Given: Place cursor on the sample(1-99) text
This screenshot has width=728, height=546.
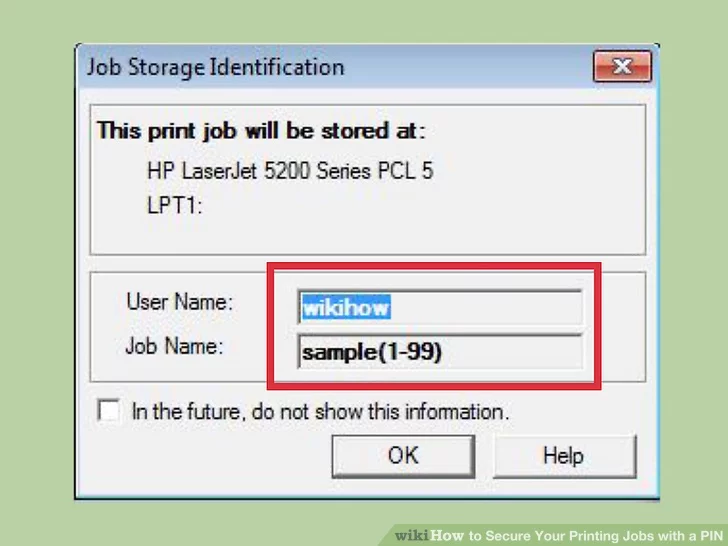Looking at the screenshot, I should (x=371, y=352).
